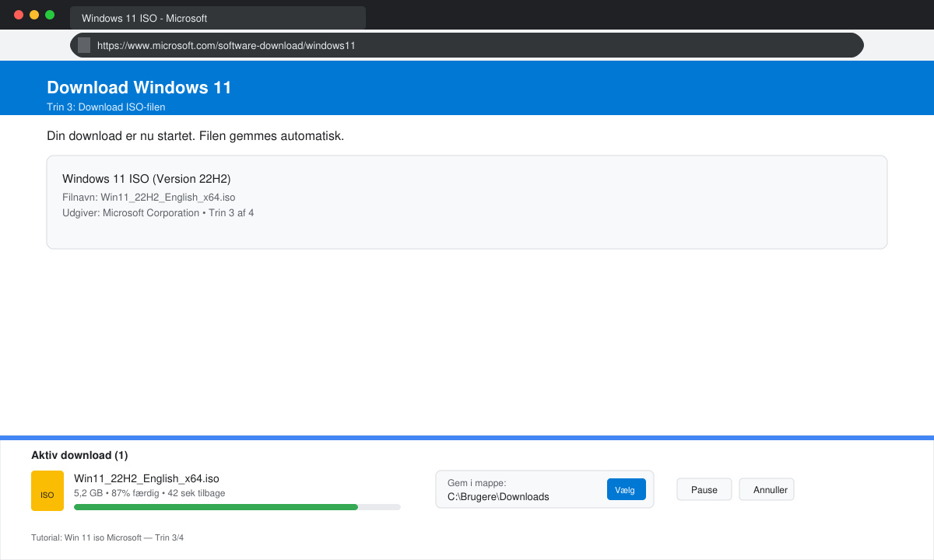The width and height of the screenshot is (934, 560).
Task: Click the yellow minimize window button
Action: click(34, 15)
